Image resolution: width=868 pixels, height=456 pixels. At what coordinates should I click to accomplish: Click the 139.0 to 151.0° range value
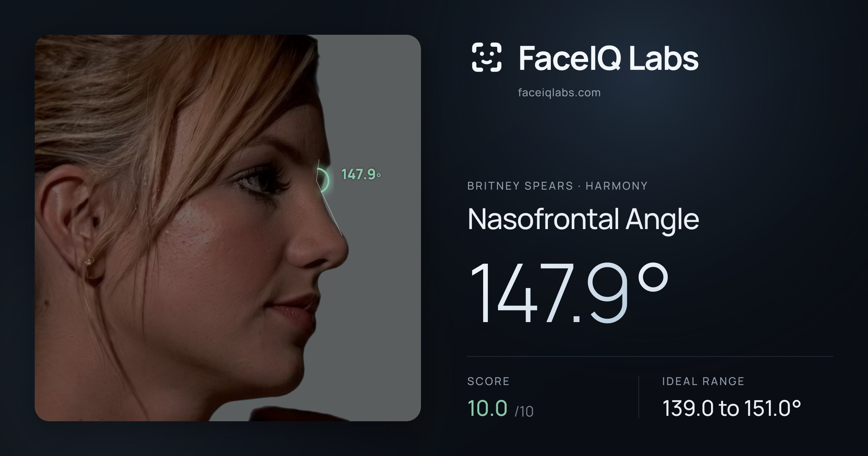click(732, 408)
